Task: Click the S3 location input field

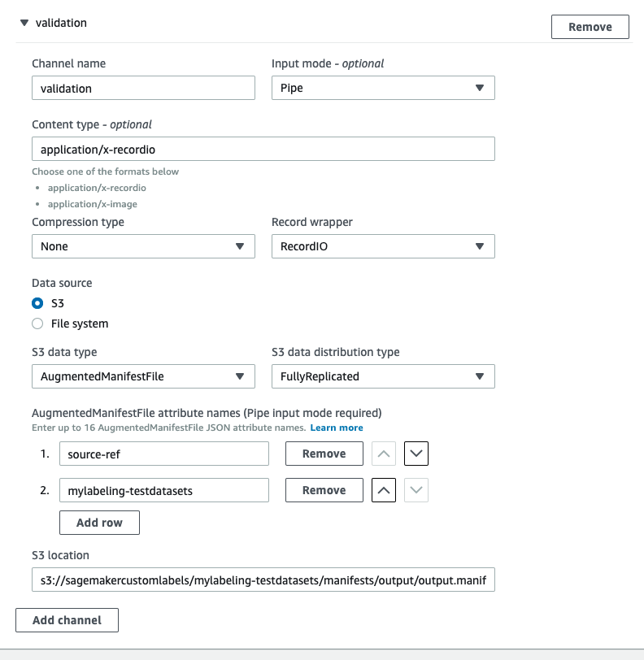Action: coord(263,580)
